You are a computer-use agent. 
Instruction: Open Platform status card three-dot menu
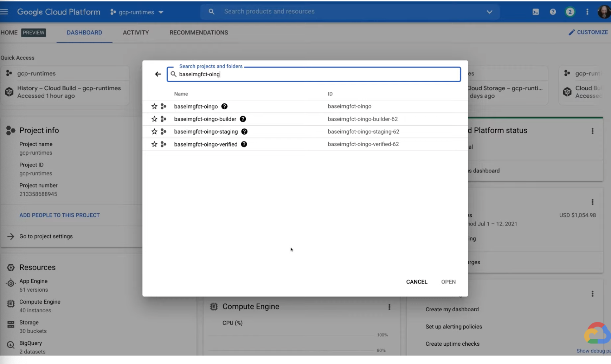click(x=592, y=131)
